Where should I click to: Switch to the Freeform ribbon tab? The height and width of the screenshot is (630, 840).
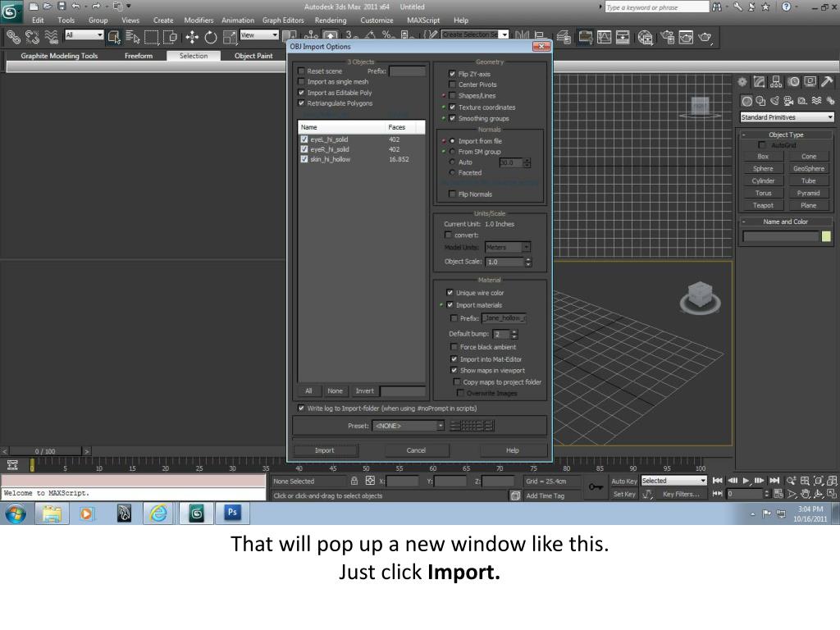click(x=139, y=56)
